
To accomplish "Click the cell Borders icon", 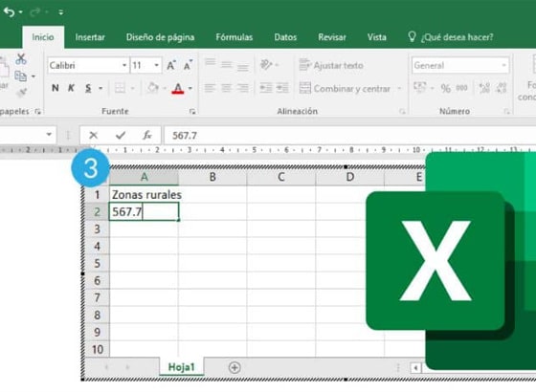I will point(120,88).
